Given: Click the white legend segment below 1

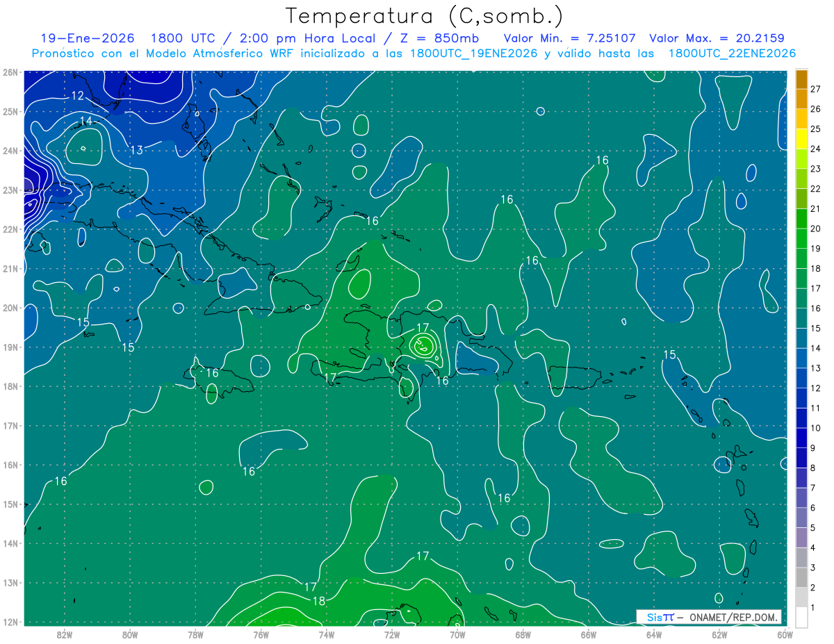Looking at the screenshot, I should tap(801, 617).
